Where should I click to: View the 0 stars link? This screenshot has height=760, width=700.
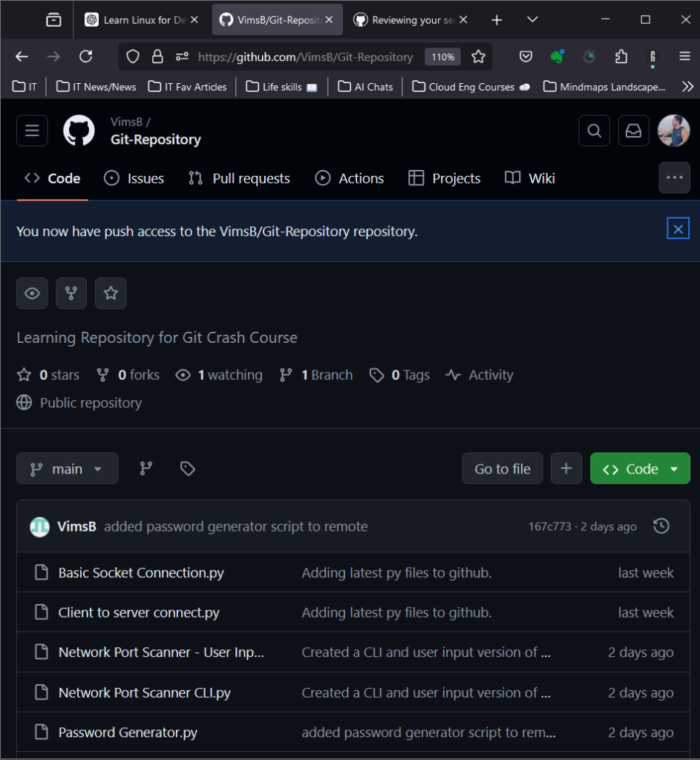coord(48,375)
